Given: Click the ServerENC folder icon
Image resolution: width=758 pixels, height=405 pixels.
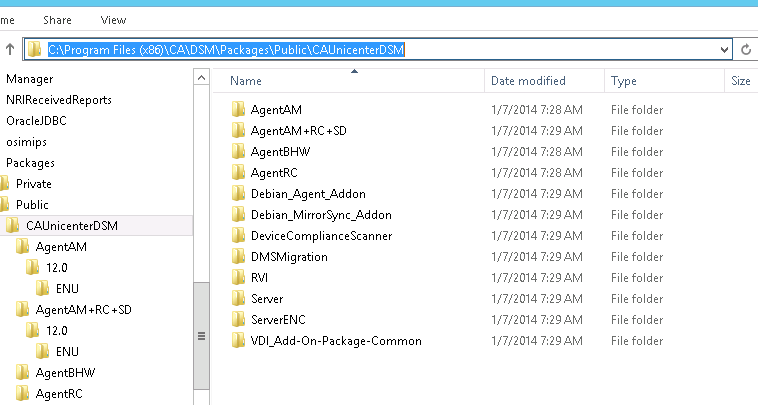Looking at the screenshot, I should coord(238,319).
